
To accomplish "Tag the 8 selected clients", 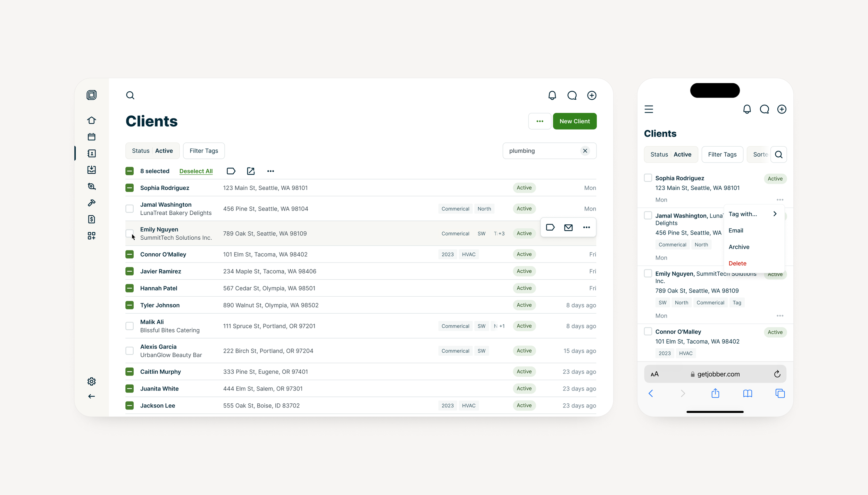I will click(x=231, y=171).
